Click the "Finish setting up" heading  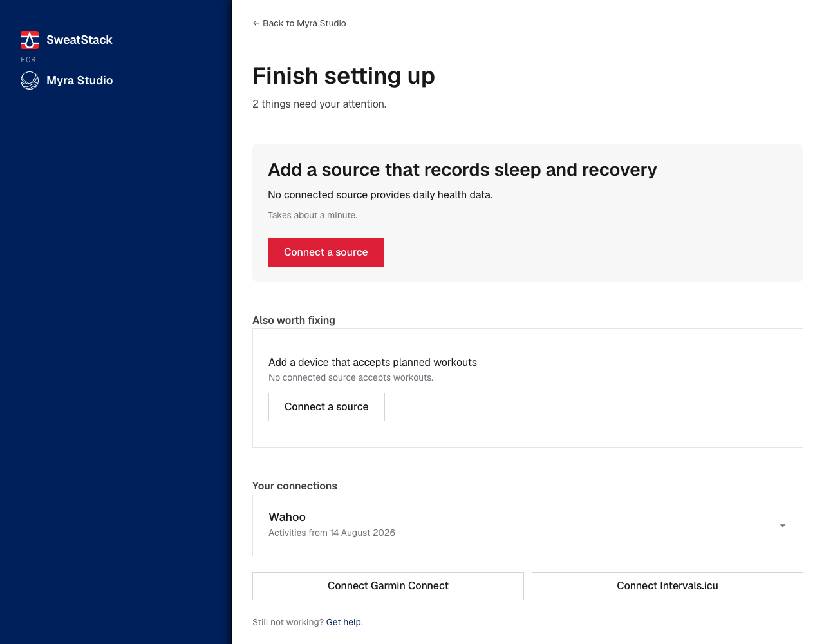point(344,76)
